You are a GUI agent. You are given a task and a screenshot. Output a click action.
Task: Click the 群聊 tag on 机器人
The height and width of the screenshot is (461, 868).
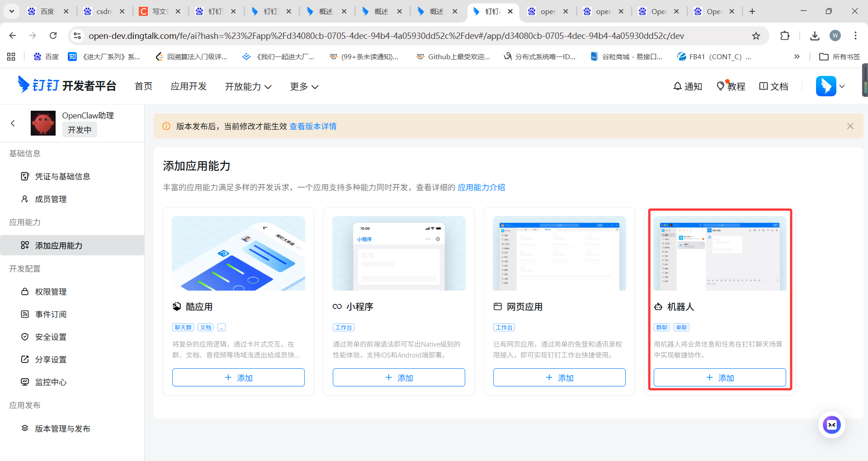[x=662, y=327]
